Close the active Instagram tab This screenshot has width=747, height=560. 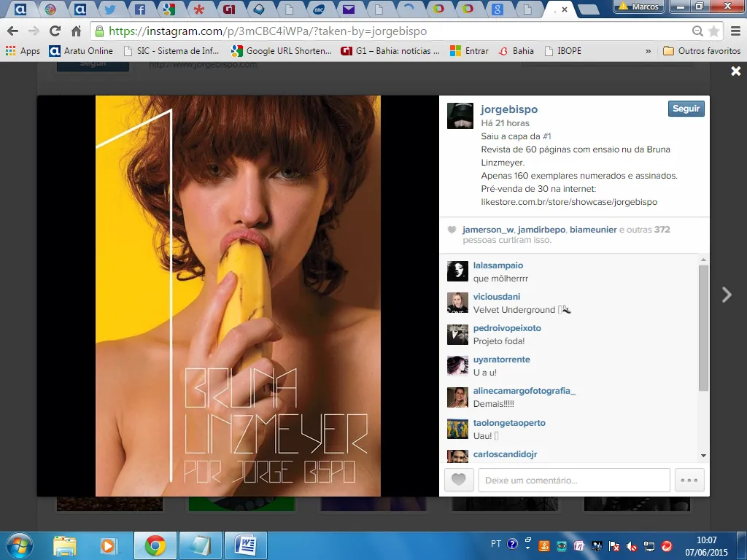pyautogui.click(x=565, y=9)
